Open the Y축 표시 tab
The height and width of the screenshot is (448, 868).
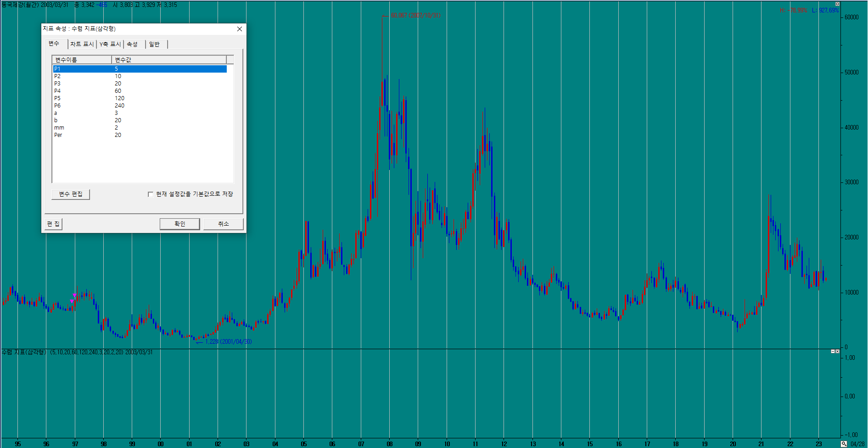(110, 44)
